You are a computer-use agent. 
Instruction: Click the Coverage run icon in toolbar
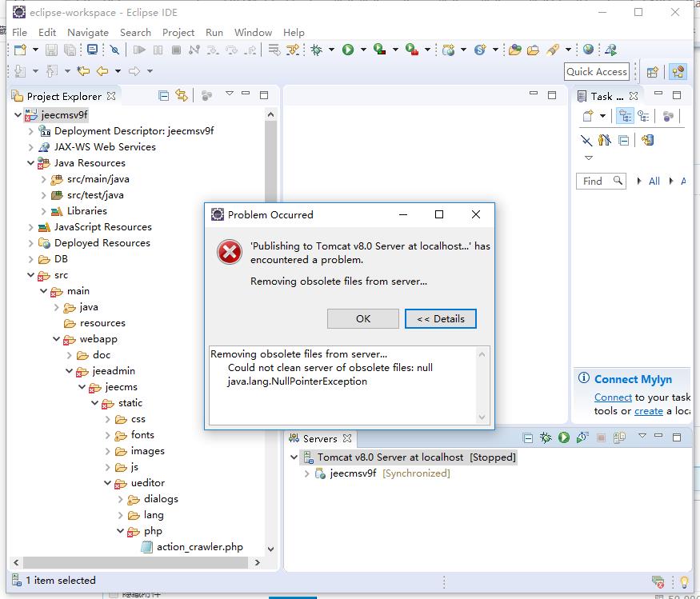coord(379,50)
